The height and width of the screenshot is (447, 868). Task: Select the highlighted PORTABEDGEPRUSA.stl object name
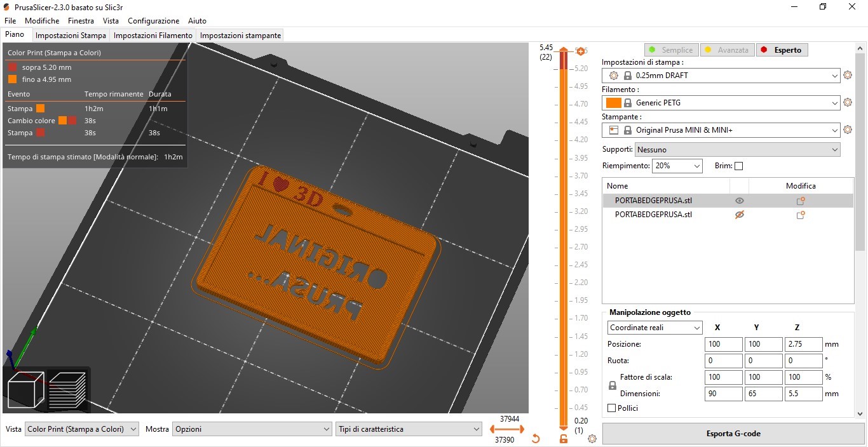pos(653,201)
